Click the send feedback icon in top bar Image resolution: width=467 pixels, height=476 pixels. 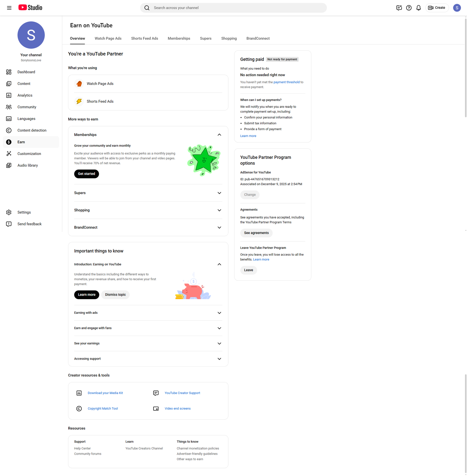coord(399,8)
